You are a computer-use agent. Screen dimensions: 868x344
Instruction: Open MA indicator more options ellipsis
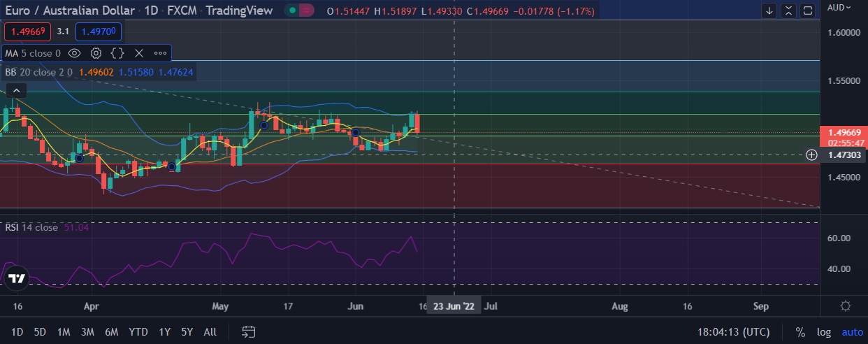(160, 53)
